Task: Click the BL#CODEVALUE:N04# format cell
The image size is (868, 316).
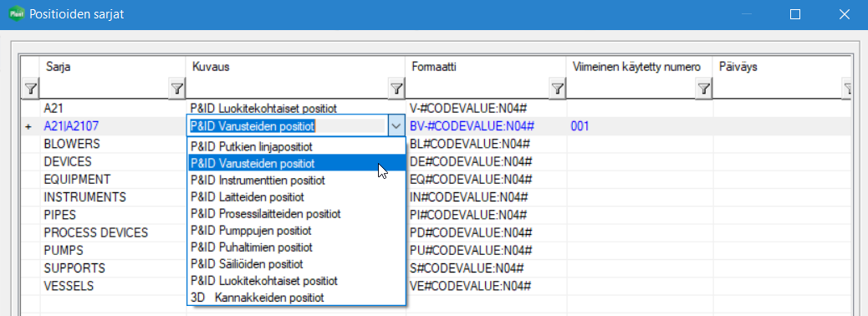Action: click(x=486, y=144)
